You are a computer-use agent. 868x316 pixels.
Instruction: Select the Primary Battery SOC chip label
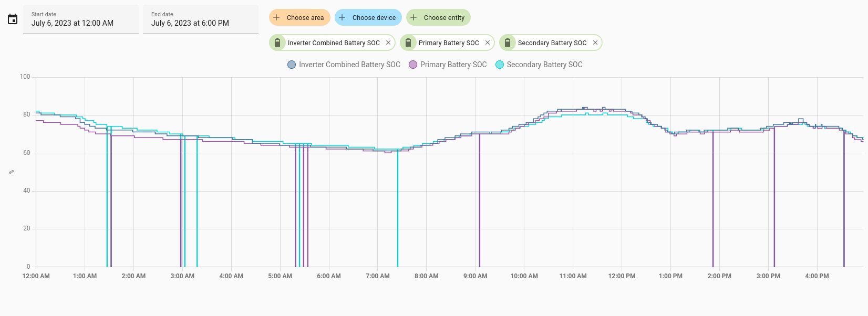[x=449, y=43]
